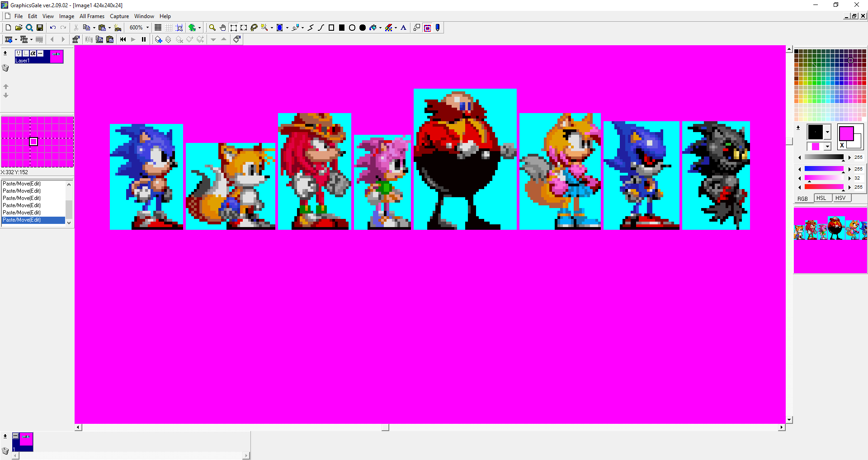This screenshot has height=460, width=868.
Task: Open the black pen shape dropdown
Action: (827, 132)
